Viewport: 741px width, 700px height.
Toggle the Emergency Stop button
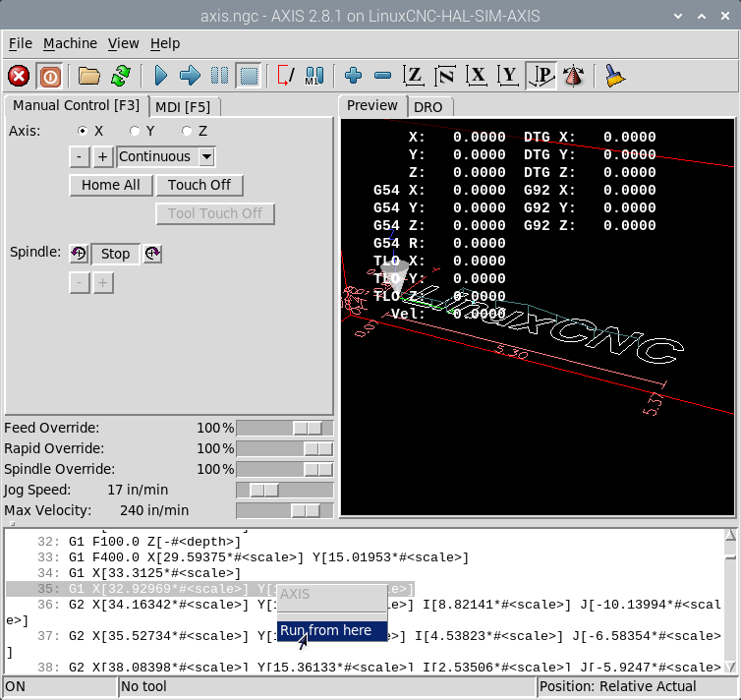pyautogui.click(x=19, y=76)
